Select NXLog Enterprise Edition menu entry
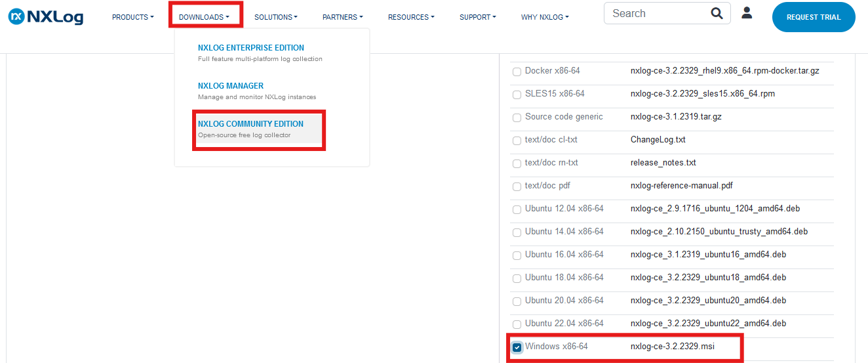 [250, 48]
